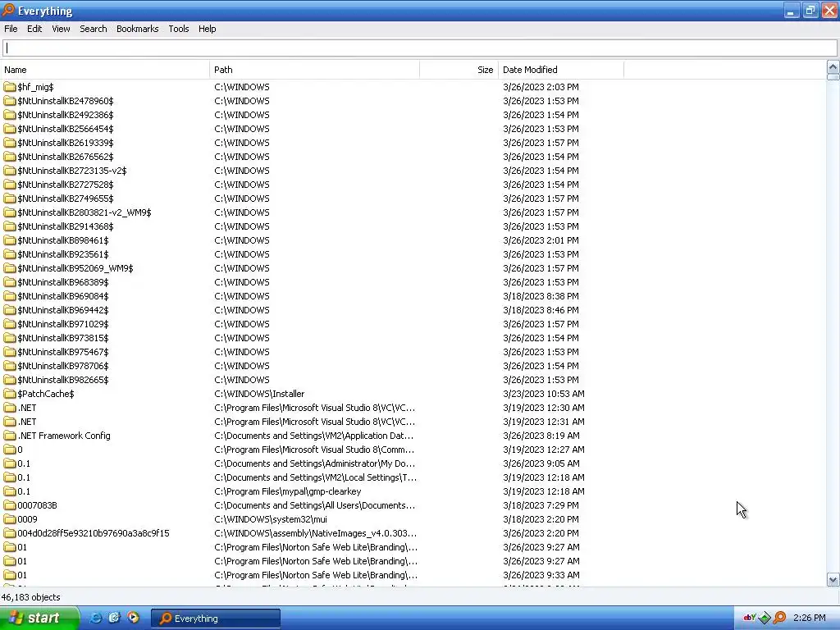Click the $NtUninstallKB2566454$ folder icon
This screenshot has width=840, height=630.
click(10, 129)
